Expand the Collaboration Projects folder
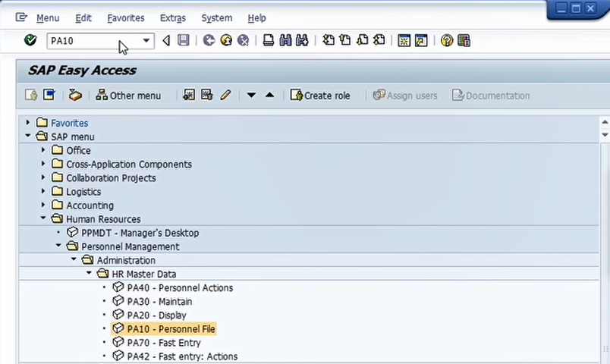Image resolution: width=610 pixels, height=364 pixels. (x=42, y=177)
